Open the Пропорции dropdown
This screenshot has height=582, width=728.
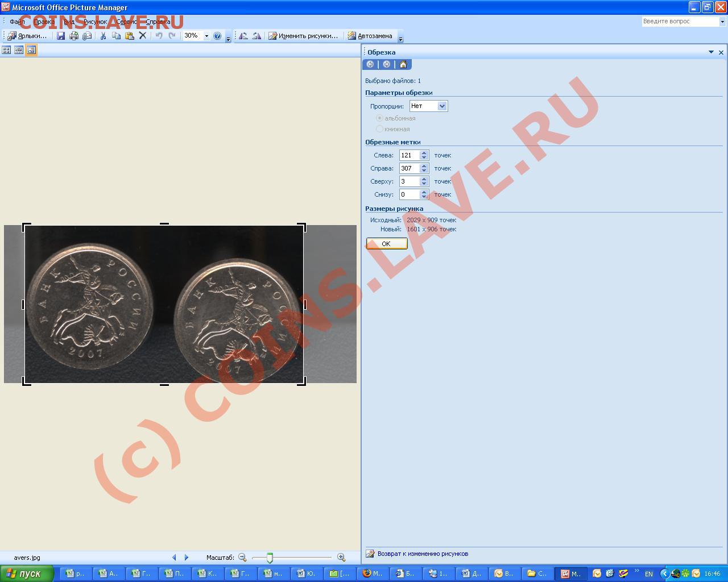tap(442, 106)
